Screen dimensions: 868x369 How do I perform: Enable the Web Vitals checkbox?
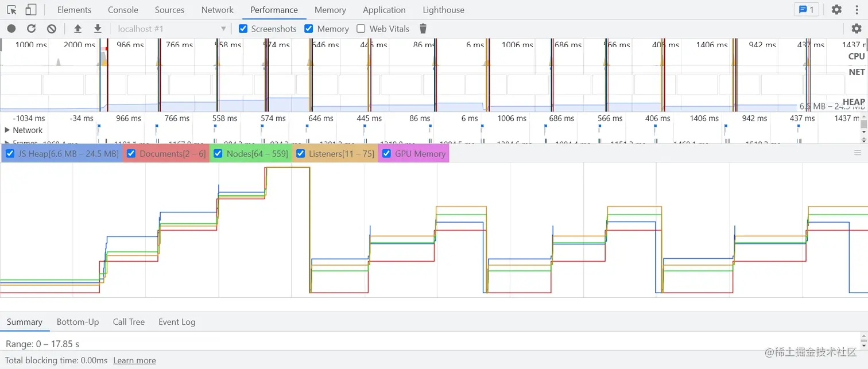(x=361, y=29)
